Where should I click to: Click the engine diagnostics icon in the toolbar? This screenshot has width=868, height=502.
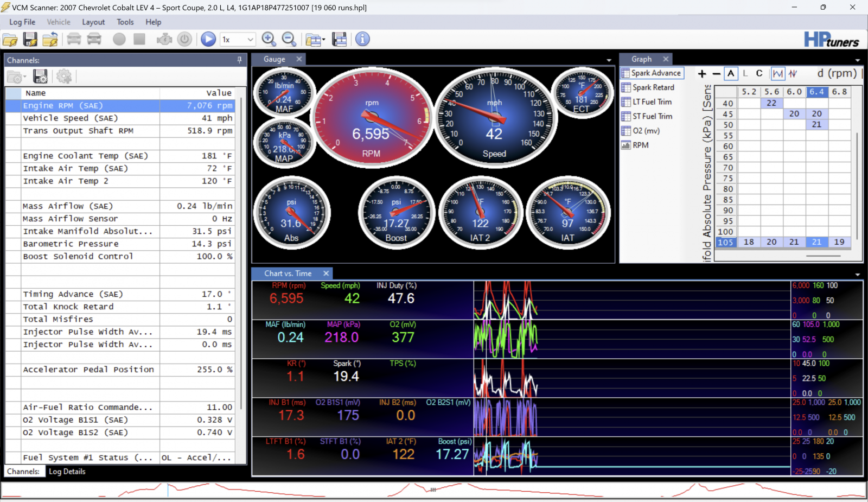pos(164,39)
